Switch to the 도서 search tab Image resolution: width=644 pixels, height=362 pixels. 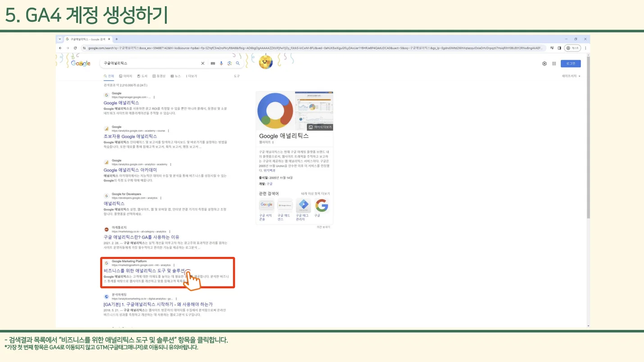pos(142,76)
